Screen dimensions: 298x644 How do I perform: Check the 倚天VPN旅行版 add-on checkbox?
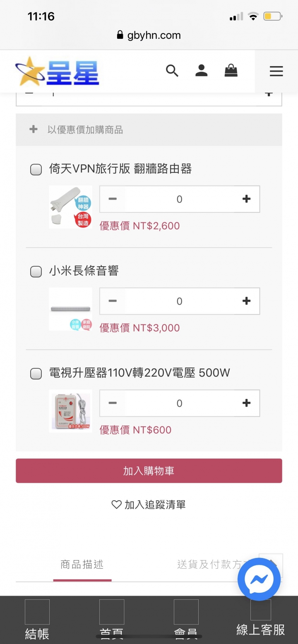click(36, 169)
